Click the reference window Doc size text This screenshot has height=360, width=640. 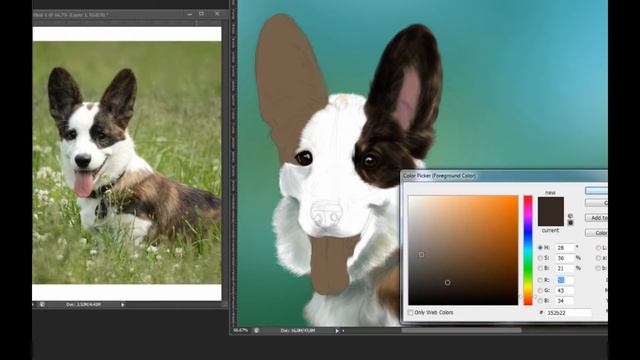[x=83, y=304]
